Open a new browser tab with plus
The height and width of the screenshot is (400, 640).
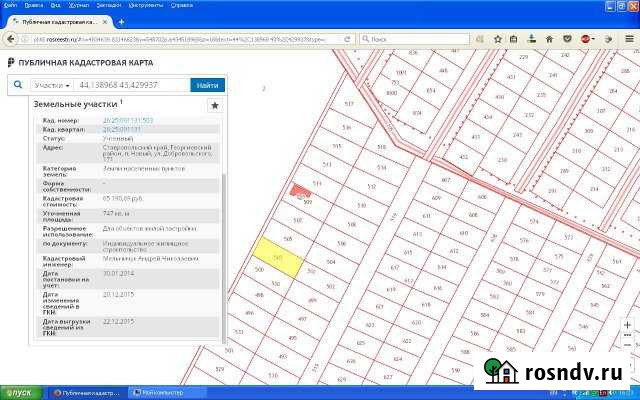point(121,20)
